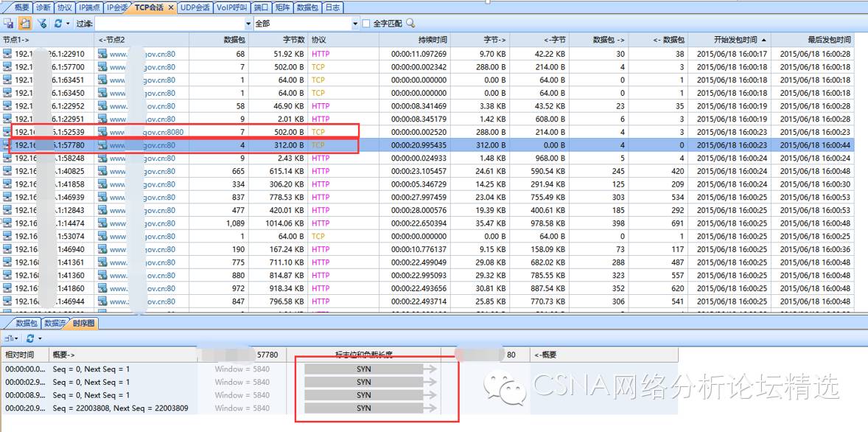Click the byte cell 978.58 KB
The width and height of the screenshot is (868, 432).
[547, 223]
